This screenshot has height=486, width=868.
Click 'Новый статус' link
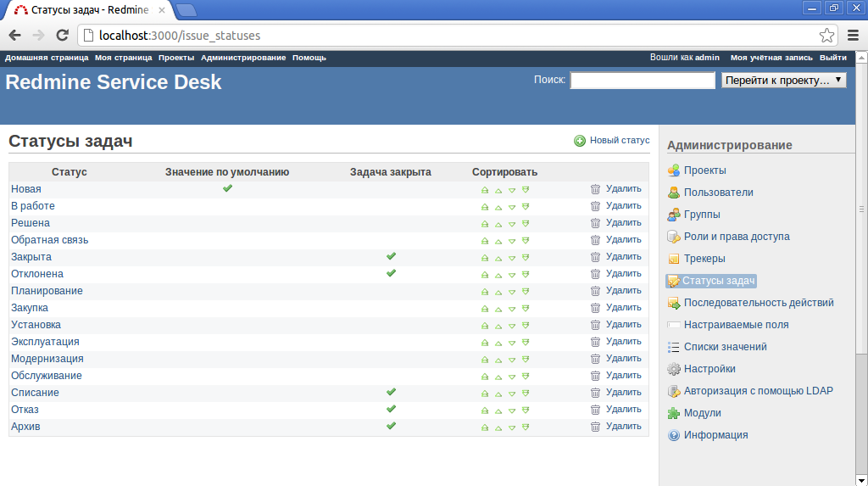pyautogui.click(x=620, y=140)
